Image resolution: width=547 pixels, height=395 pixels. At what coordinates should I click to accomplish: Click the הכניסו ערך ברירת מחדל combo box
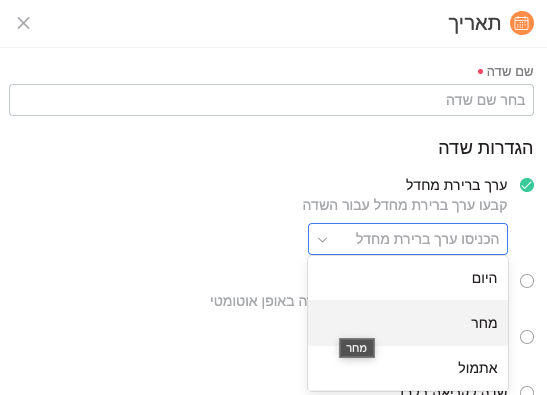click(x=408, y=239)
